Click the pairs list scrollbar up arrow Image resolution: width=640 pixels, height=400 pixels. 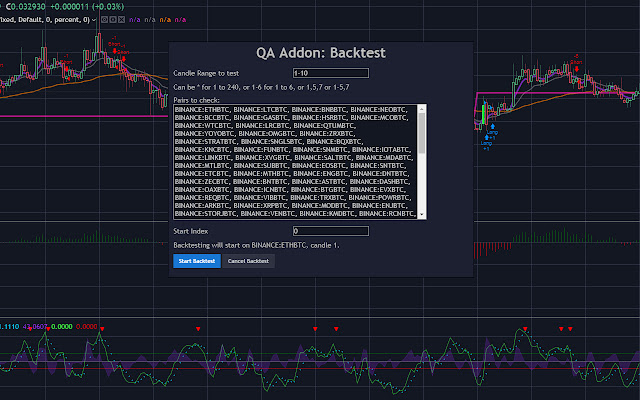click(x=422, y=109)
